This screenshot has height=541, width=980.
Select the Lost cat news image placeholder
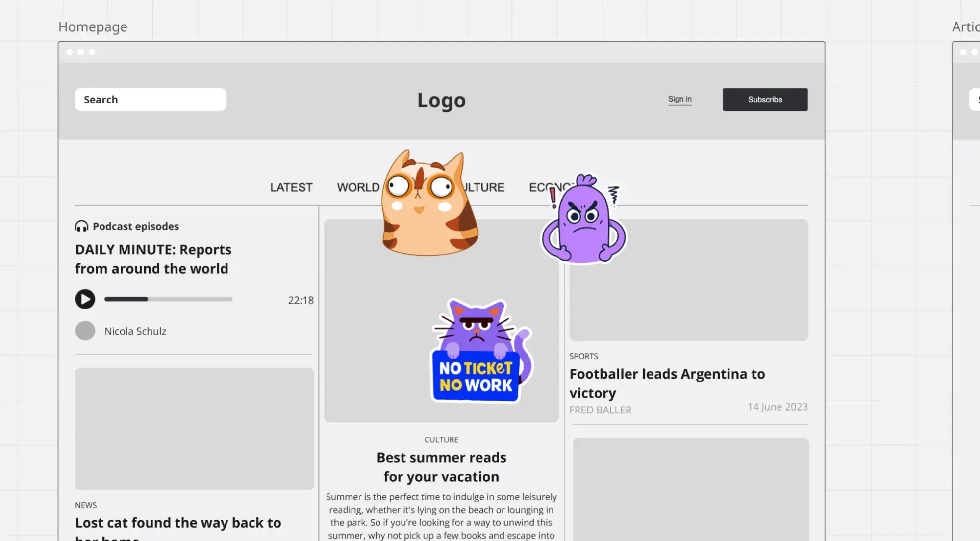(x=194, y=429)
